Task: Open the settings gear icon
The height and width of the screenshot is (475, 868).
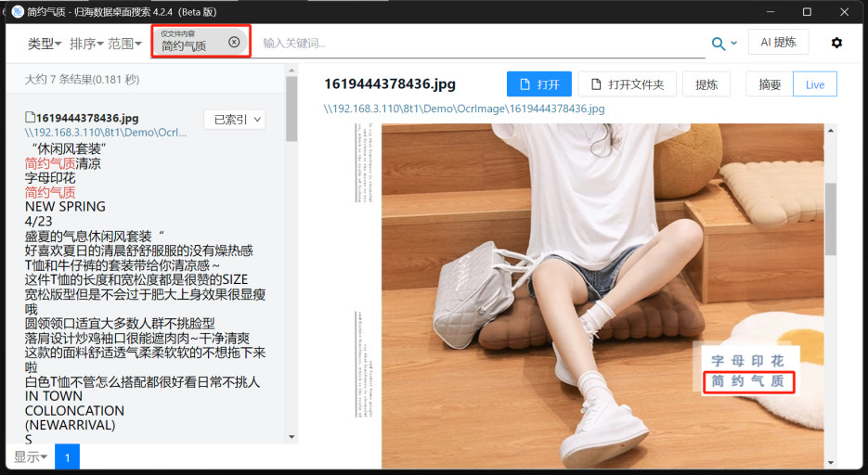Action: (836, 43)
